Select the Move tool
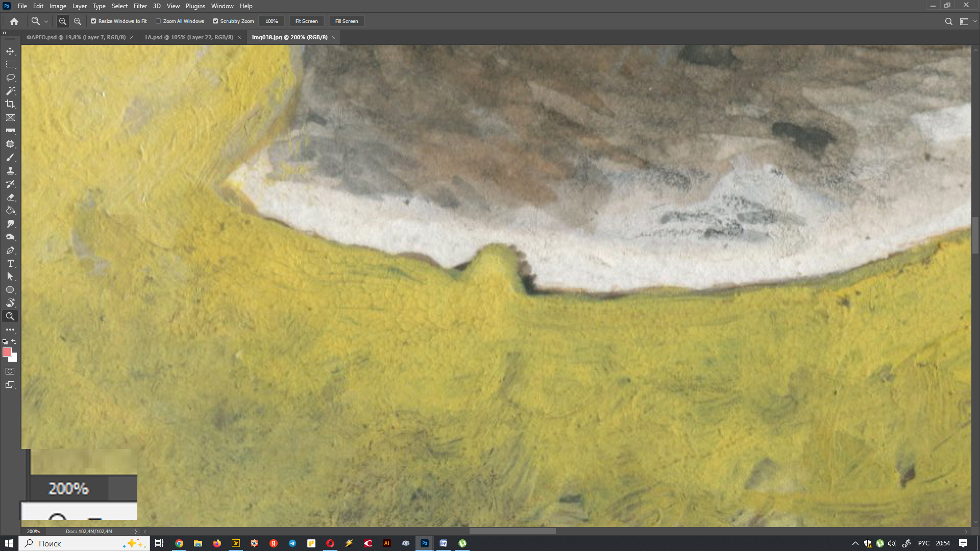The image size is (980, 551). [x=10, y=51]
